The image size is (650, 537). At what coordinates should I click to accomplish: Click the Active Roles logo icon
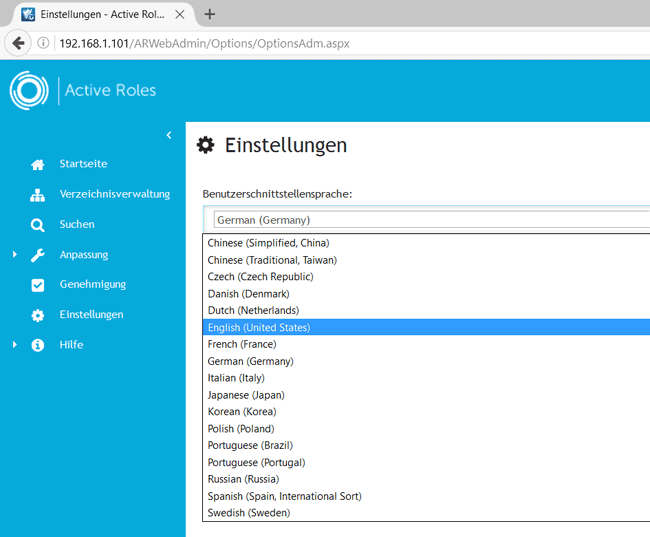click(x=29, y=90)
